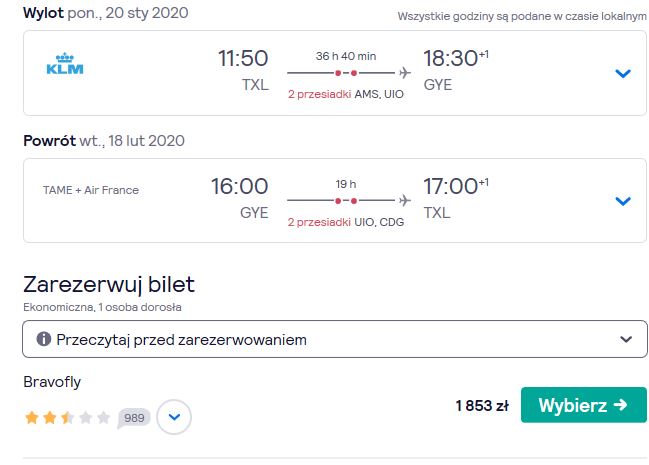Screen dimensions: 649x465
Task: Expand the outbound TXL to GYE flight details
Action: coord(623,73)
